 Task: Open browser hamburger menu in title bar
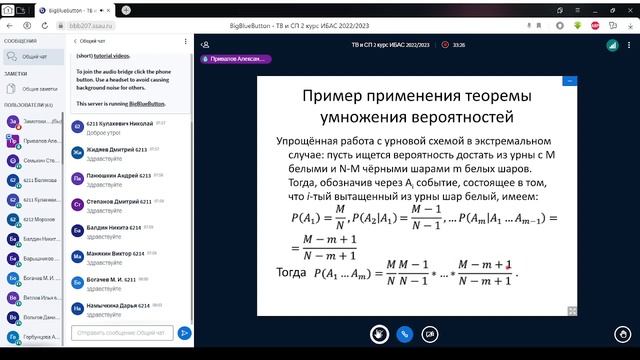pyautogui.click(x=578, y=11)
